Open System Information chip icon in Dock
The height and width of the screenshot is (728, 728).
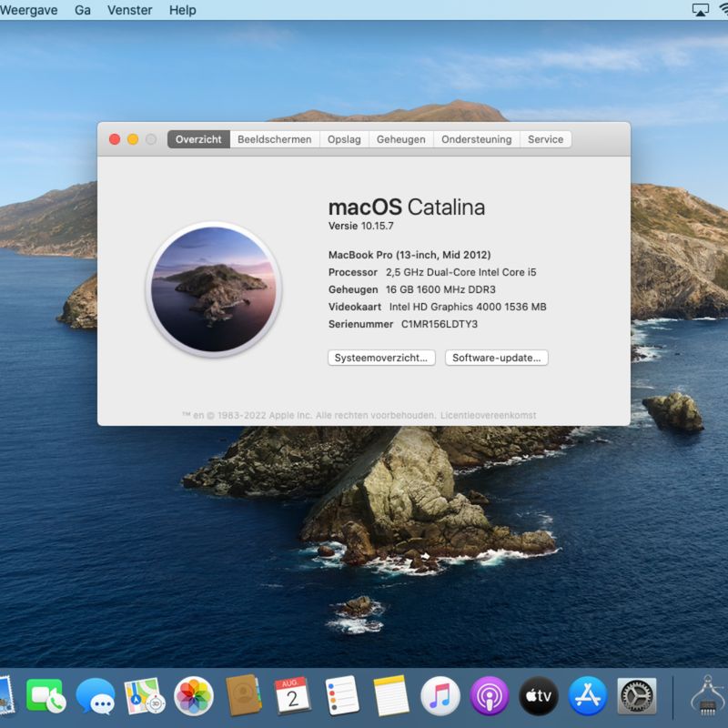click(x=709, y=695)
